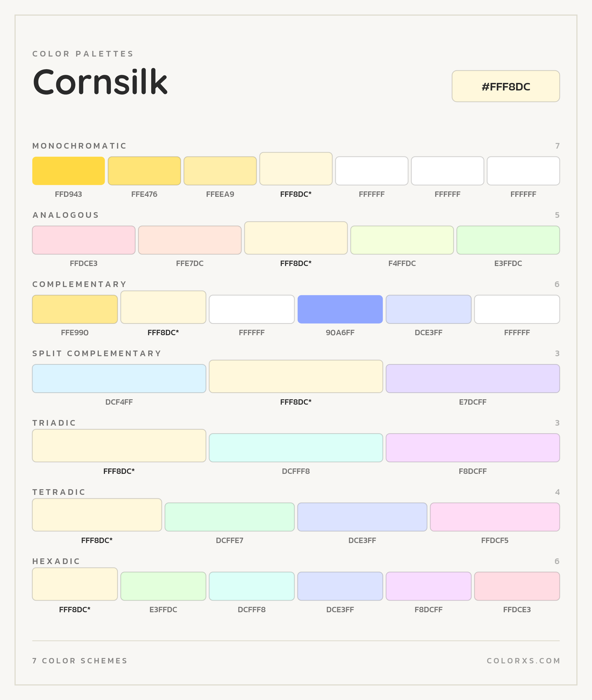Choose the DCFFE7 tetradic swatch

(230, 517)
